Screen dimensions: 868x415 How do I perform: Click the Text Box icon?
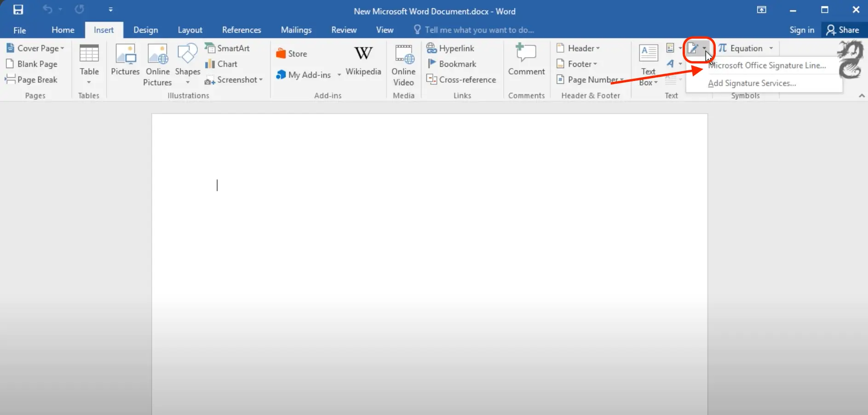click(649, 64)
